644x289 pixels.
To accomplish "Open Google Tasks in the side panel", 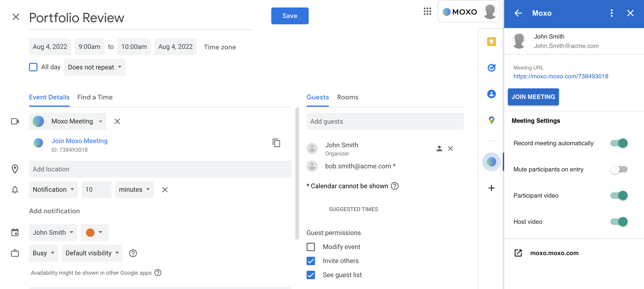I will [491, 68].
